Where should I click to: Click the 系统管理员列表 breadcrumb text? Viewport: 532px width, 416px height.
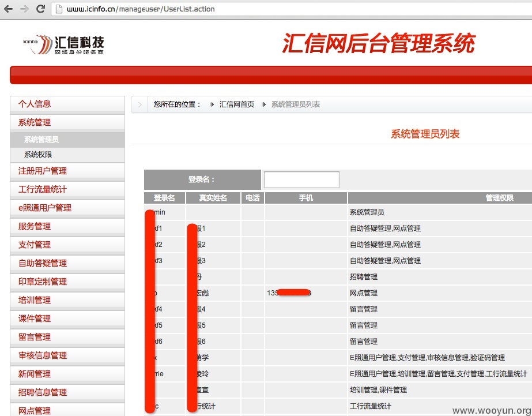(295, 104)
